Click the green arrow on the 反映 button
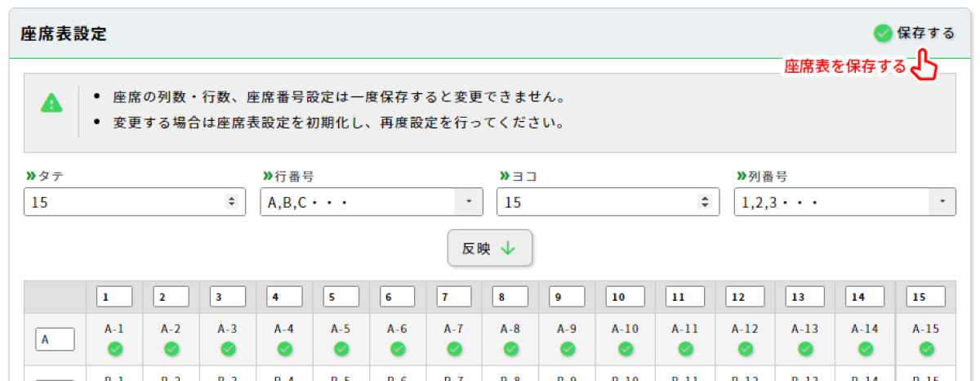 tap(508, 249)
